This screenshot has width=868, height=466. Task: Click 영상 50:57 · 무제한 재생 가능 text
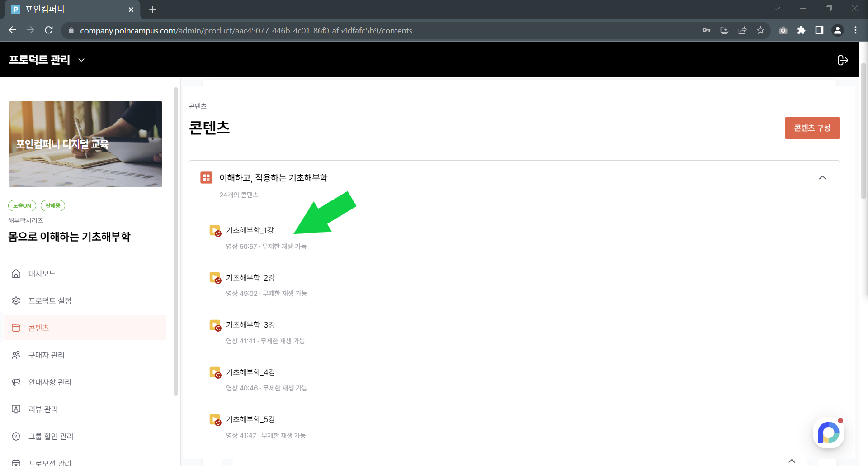[266, 247]
